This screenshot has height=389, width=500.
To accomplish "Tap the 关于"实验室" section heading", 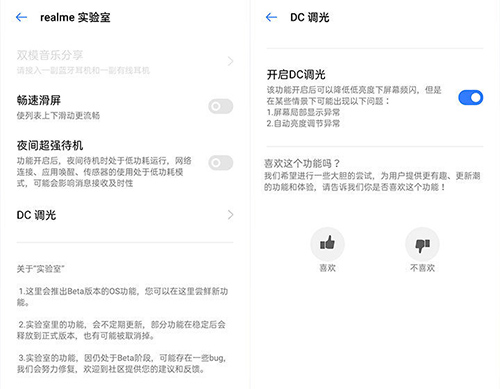I will 40,269.
